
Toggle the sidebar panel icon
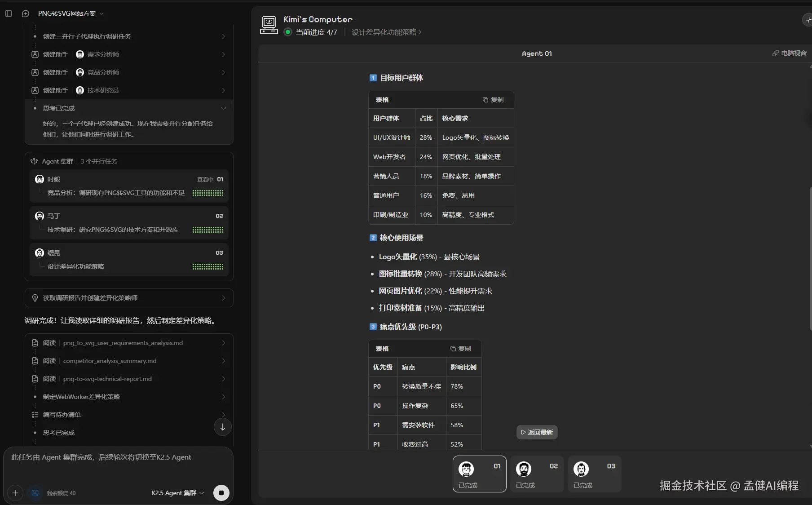(x=9, y=13)
